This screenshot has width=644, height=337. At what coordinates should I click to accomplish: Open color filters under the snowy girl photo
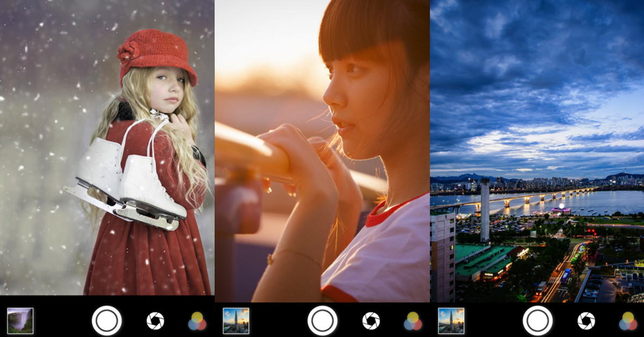[197, 321]
